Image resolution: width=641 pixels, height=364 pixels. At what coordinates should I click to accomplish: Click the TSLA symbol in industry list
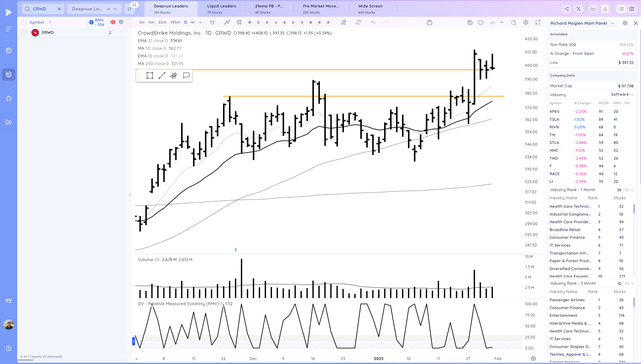[x=554, y=120]
